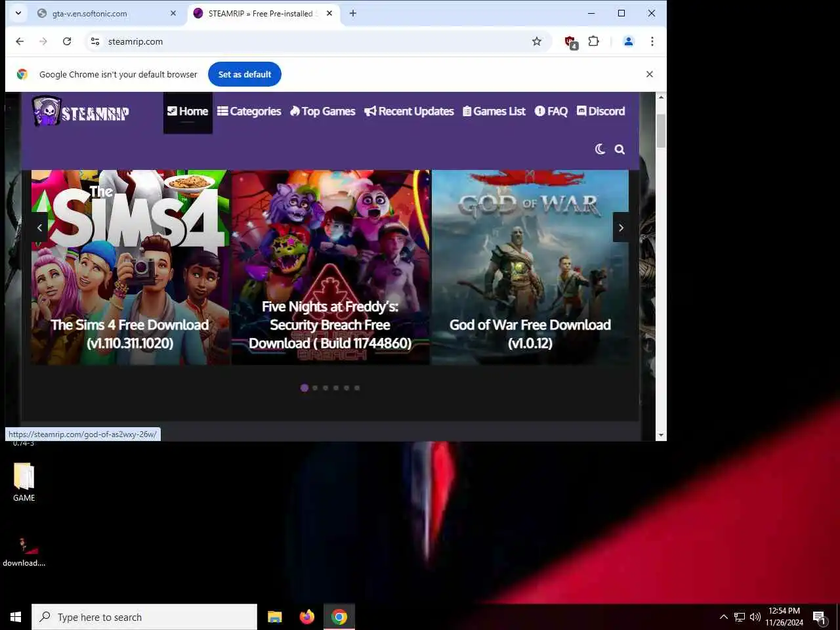Click the Chrome taskbar icon
The height and width of the screenshot is (630, 840).
339,617
